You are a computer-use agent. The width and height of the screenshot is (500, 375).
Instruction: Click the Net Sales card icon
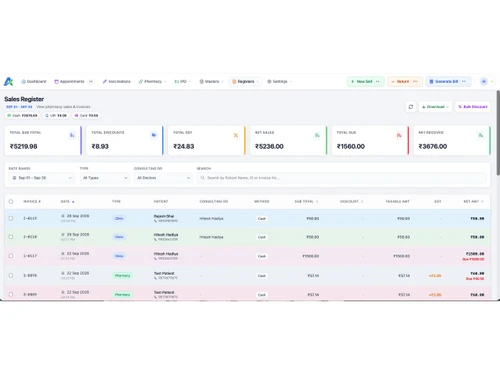point(317,135)
